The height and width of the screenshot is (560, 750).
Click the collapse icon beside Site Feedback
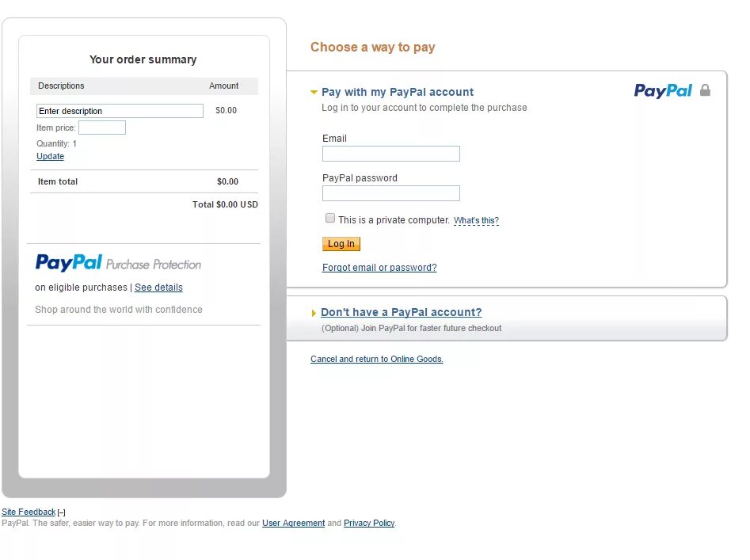pos(62,513)
